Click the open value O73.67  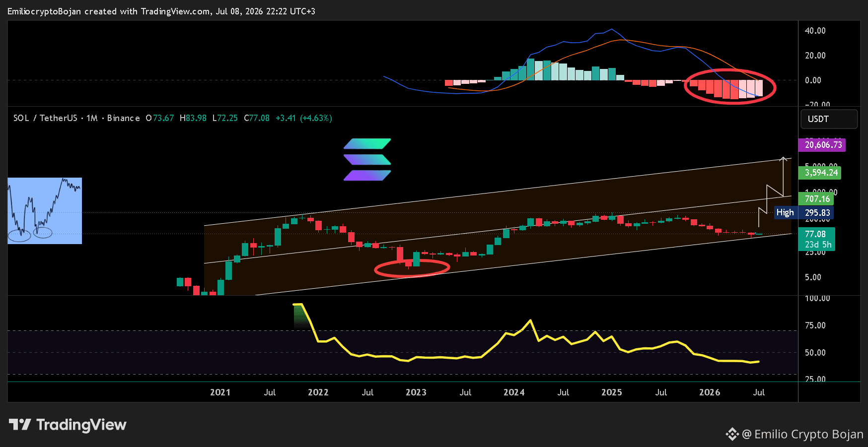(x=160, y=118)
